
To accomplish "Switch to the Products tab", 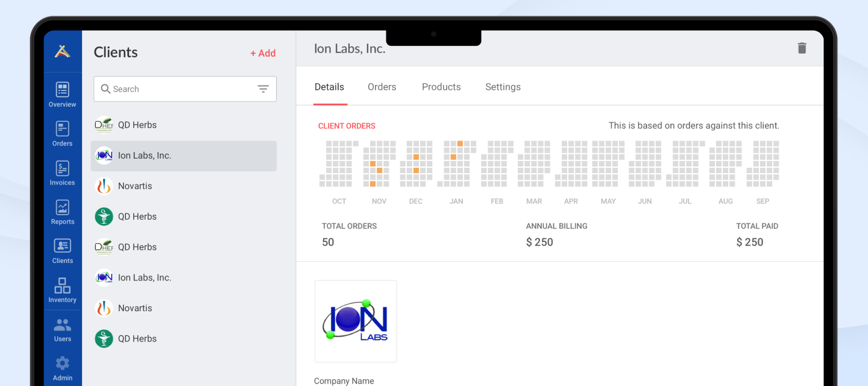I will [x=441, y=87].
